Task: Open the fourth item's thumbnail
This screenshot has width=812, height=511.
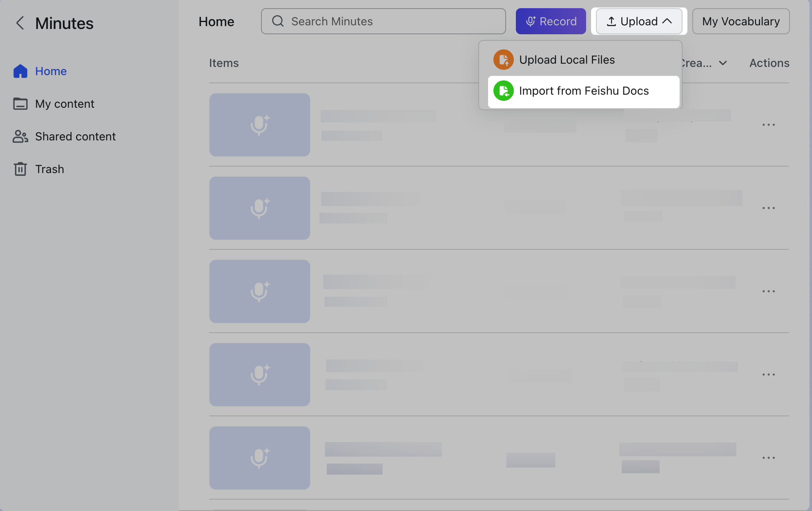Action: click(260, 375)
